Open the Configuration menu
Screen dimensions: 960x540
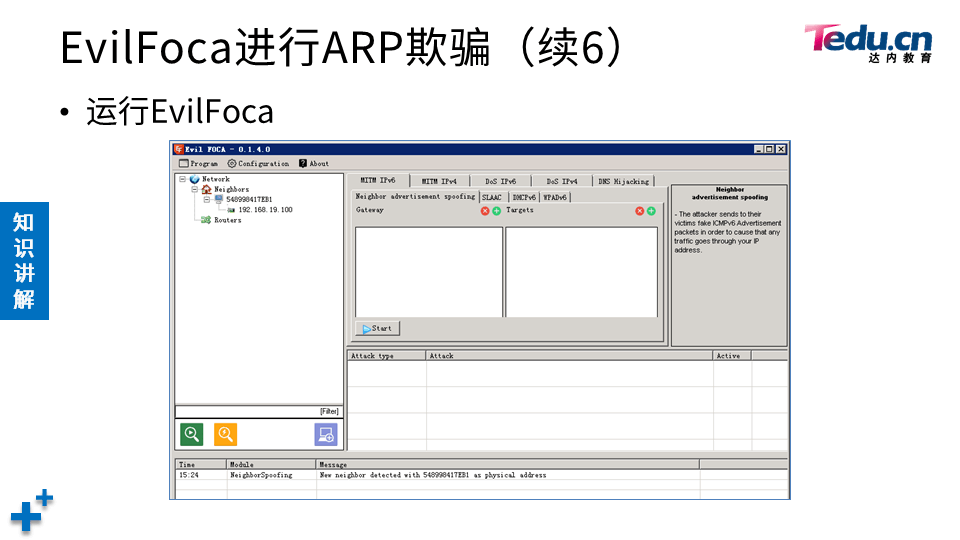[258, 163]
